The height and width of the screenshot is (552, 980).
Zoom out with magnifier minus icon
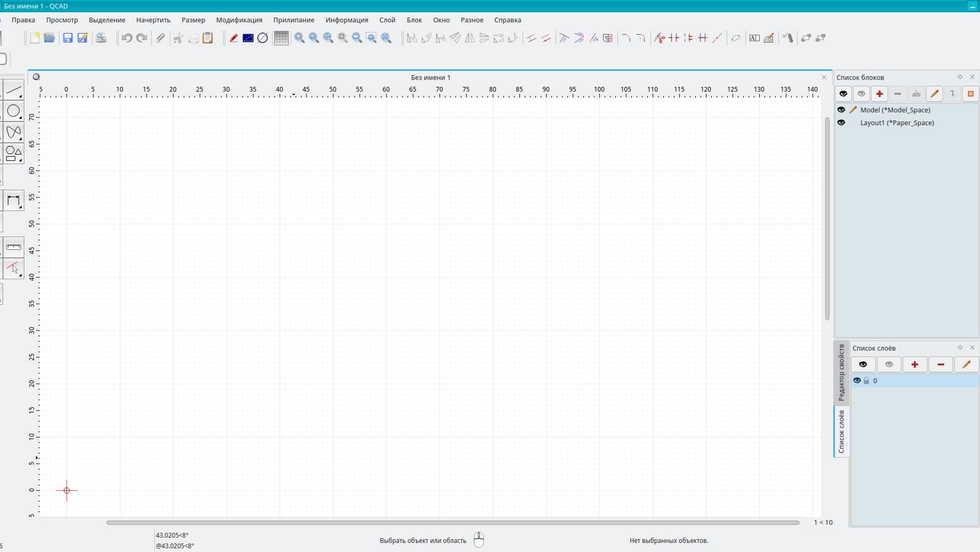coord(314,38)
